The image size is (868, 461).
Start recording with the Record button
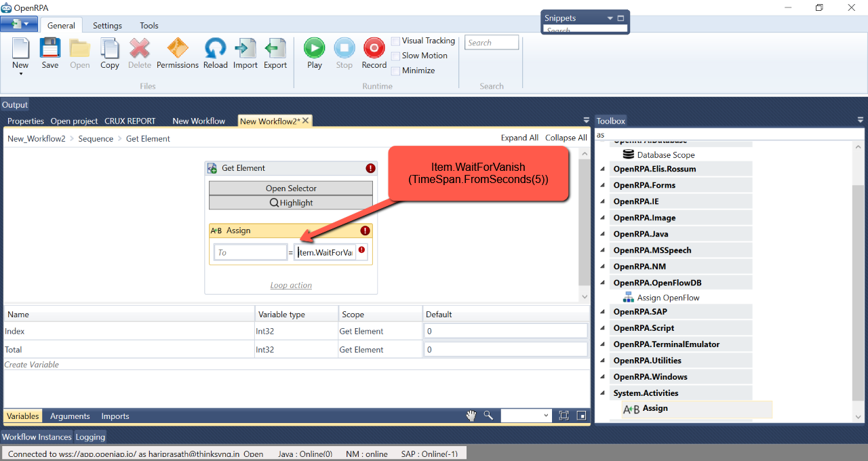374,48
